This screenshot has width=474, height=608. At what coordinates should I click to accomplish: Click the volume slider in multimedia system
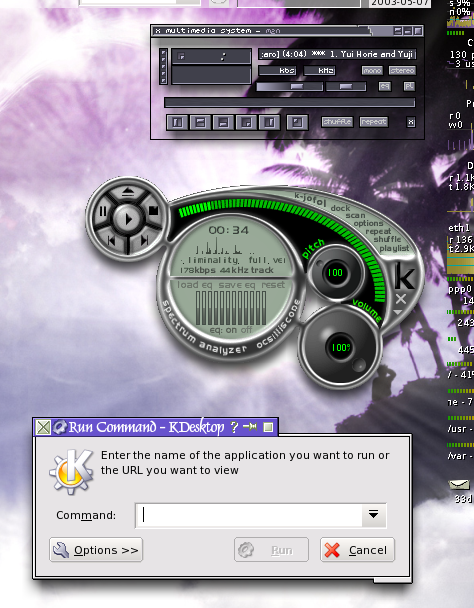pyautogui.click(x=289, y=86)
